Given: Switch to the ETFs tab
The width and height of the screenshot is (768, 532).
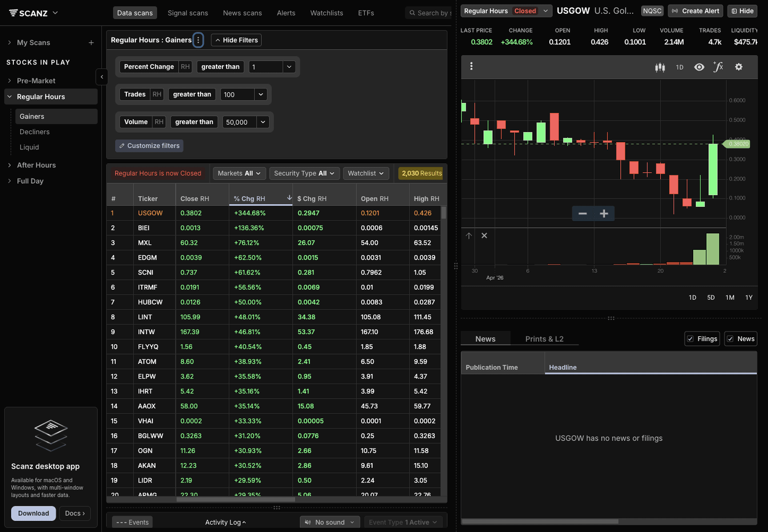Looking at the screenshot, I should 366,13.
